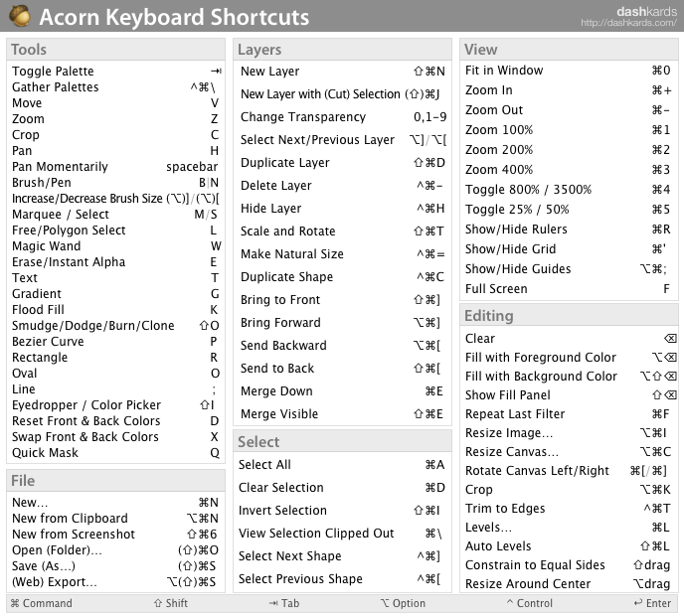Click the Merge Visible row
684x616 pixels.
[x=342, y=413]
